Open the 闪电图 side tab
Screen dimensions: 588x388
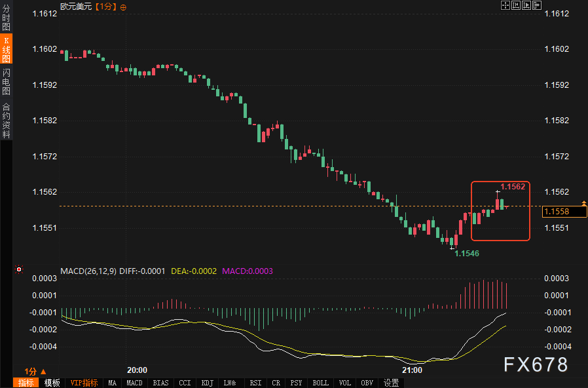[x=7, y=81]
